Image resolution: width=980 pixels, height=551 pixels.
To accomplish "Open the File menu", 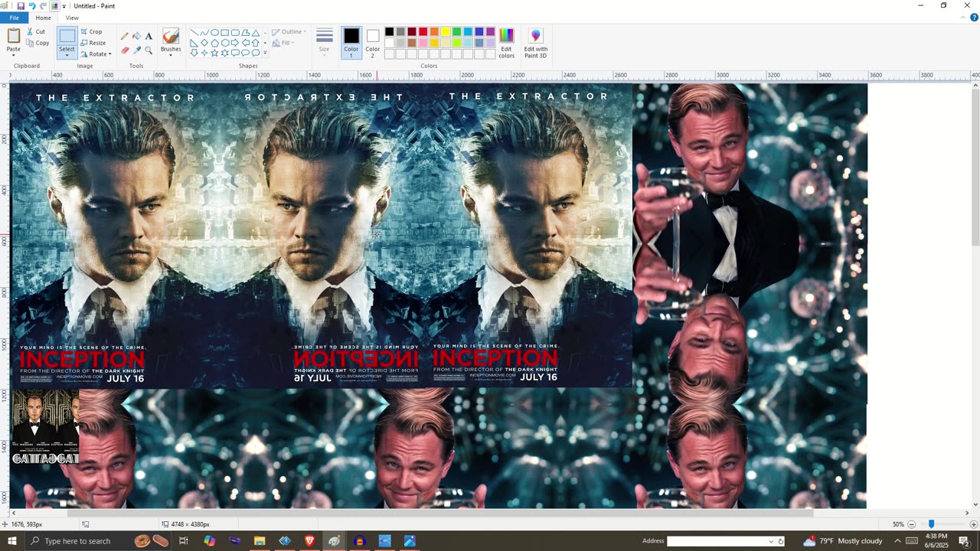I will (x=14, y=18).
